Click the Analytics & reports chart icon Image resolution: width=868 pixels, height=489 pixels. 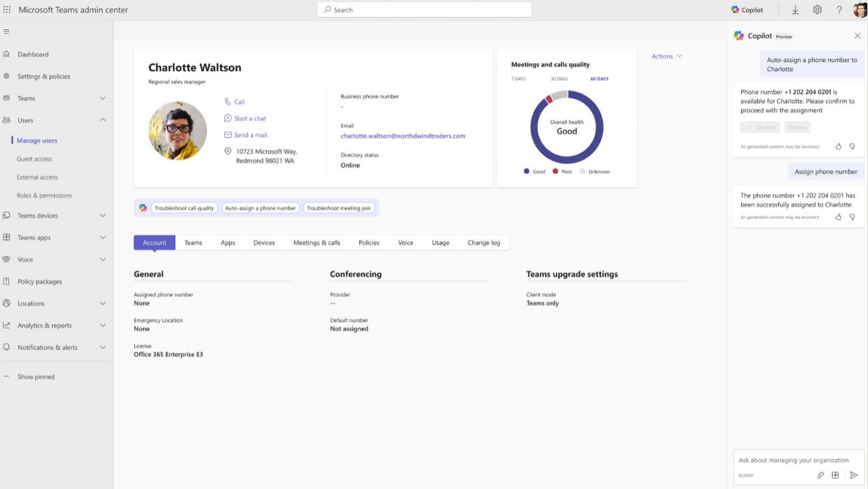pyautogui.click(x=7, y=325)
